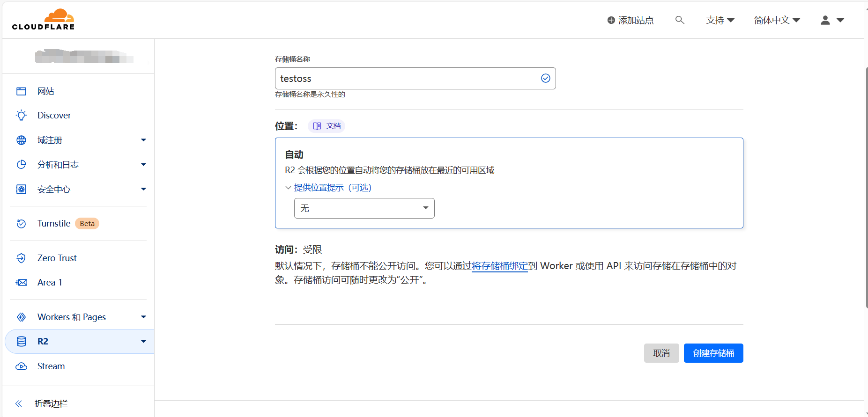Expand the 域注册 submenu arrow

coord(143,140)
